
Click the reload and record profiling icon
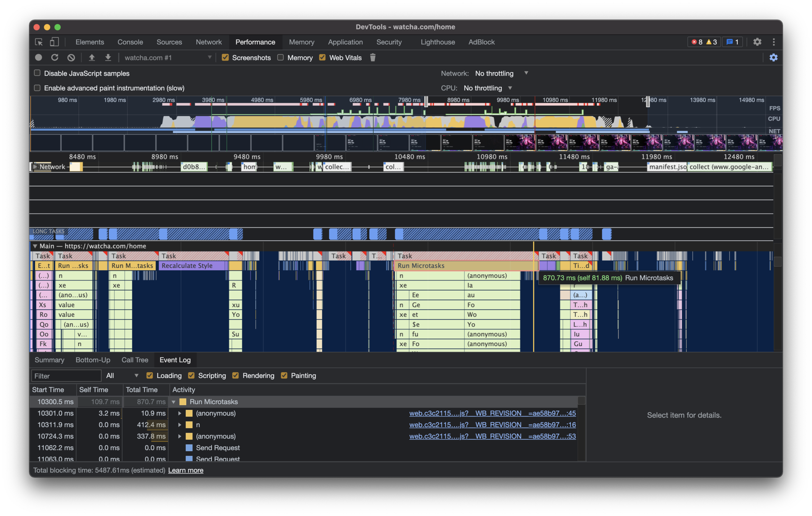55,57
